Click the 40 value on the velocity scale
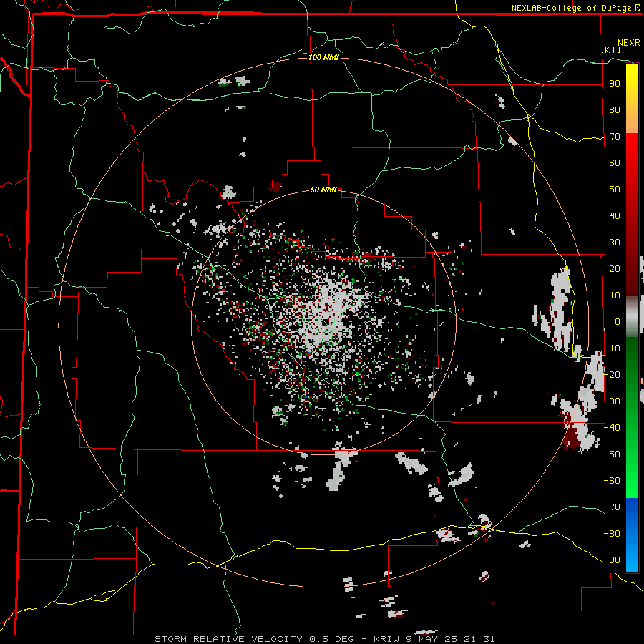This screenshot has width=644, height=644. pos(615,215)
